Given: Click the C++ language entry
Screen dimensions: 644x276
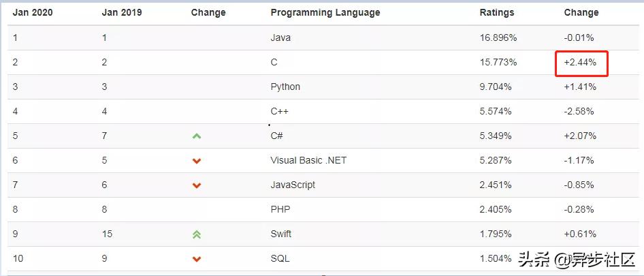Looking at the screenshot, I should (x=280, y=111).
